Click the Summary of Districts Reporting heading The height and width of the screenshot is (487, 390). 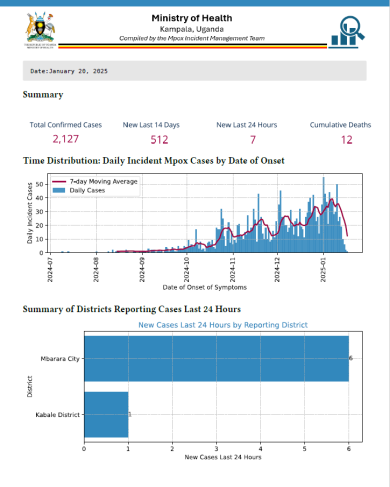point(132,309)
